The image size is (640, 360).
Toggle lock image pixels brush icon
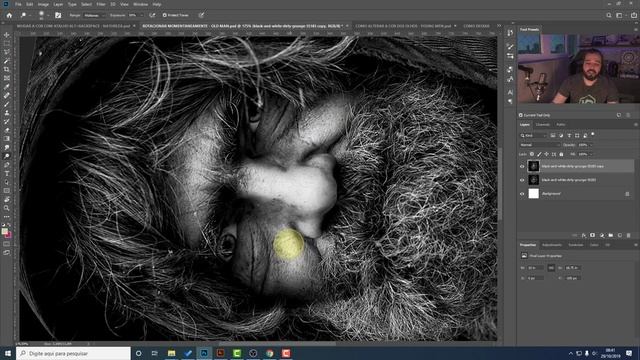click(539, 154)
